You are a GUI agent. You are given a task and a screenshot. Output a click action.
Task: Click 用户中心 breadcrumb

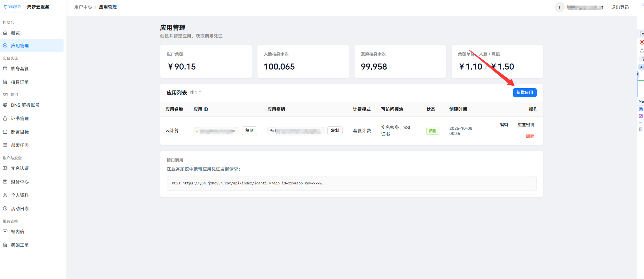click(x=83, y=7)
